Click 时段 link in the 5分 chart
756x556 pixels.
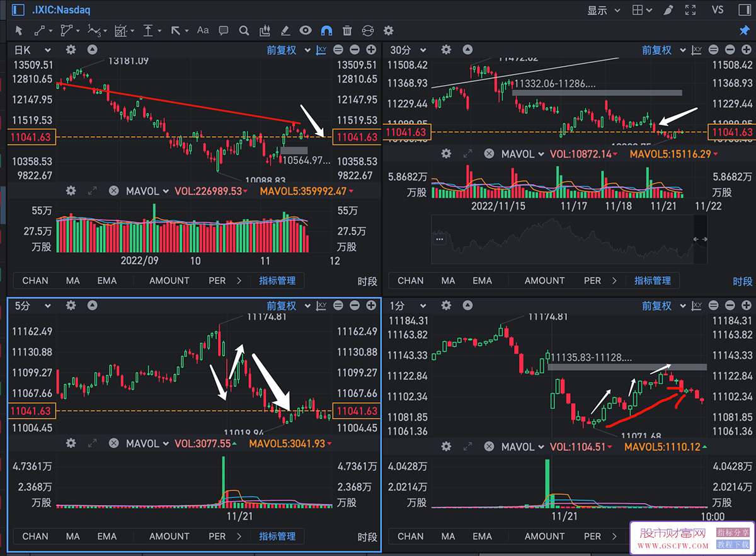click(367, 537)
